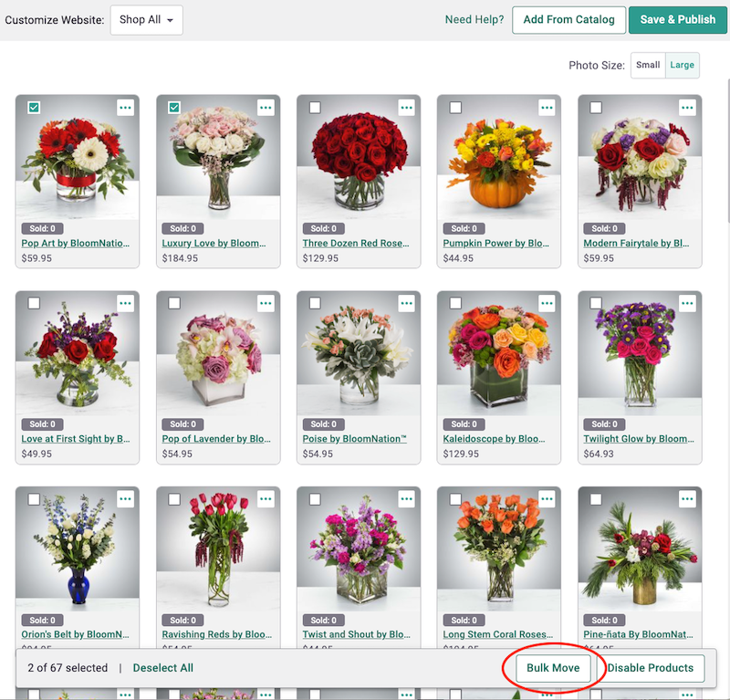The height and width of the screenshot is (700, 730).
Task: Select the Three Dozen Red Roses checkbox
Action: pyautogui.click(x=315, y=108)
